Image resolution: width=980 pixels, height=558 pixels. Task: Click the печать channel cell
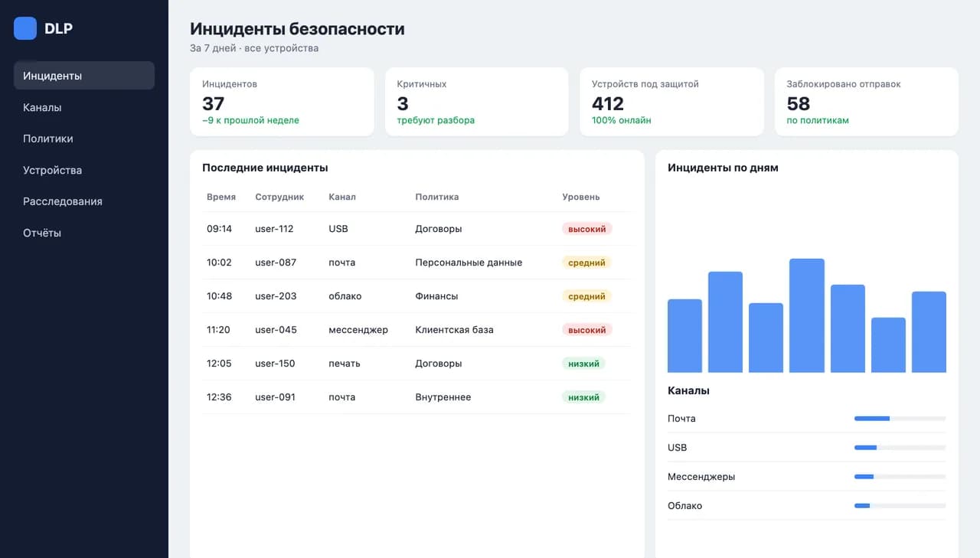pos(345,364)
